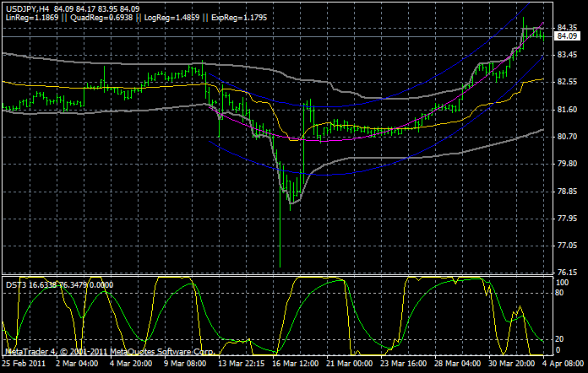The width and height of the screenshot is (588, 373).
Task: Click the 30 Mar 20:00 time label
Action: coord(511,364)
